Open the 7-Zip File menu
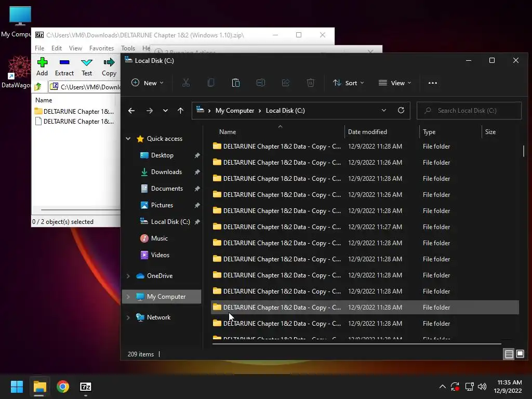532x399 pixels. (39, 48)
